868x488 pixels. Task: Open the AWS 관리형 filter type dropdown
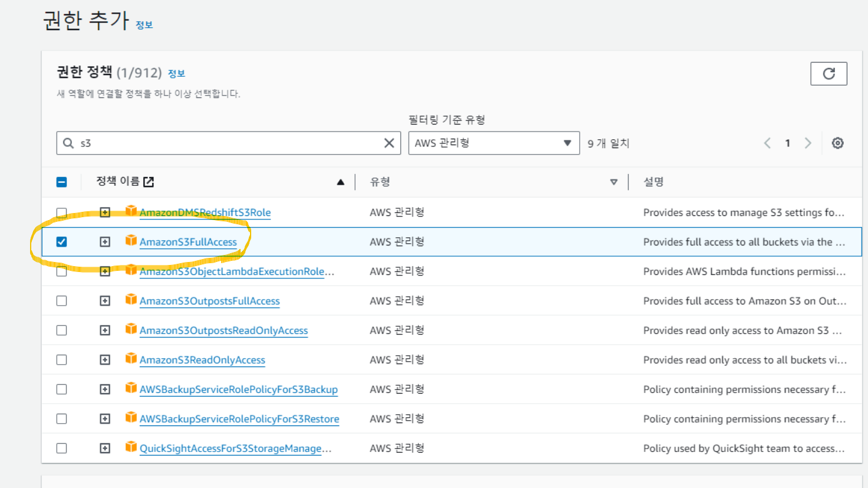click(494, 143)
